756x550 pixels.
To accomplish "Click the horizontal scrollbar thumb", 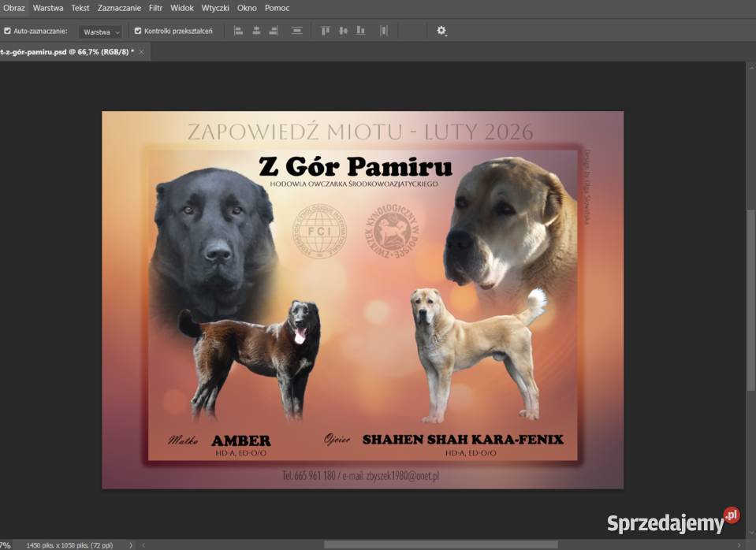I will [440, 544].
